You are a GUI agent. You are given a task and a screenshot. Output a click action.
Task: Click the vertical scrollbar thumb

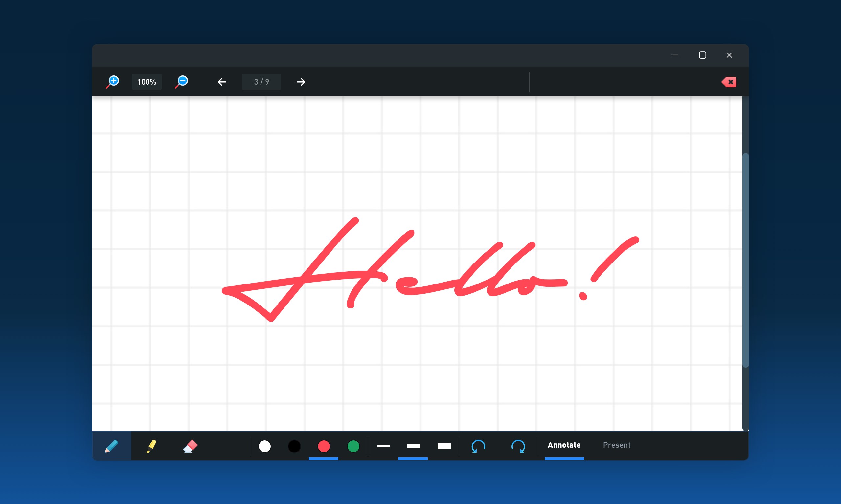pos(745,260)
